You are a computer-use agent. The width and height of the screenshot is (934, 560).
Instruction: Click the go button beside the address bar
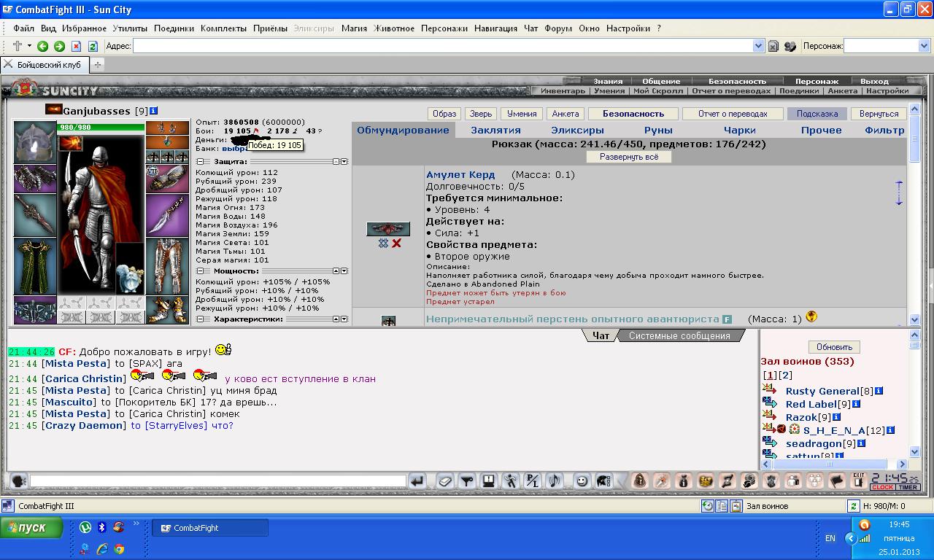pos(773,46)
